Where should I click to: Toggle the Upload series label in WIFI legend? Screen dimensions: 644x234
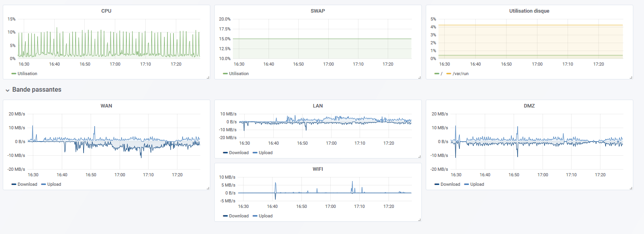[x=266, y=216]
